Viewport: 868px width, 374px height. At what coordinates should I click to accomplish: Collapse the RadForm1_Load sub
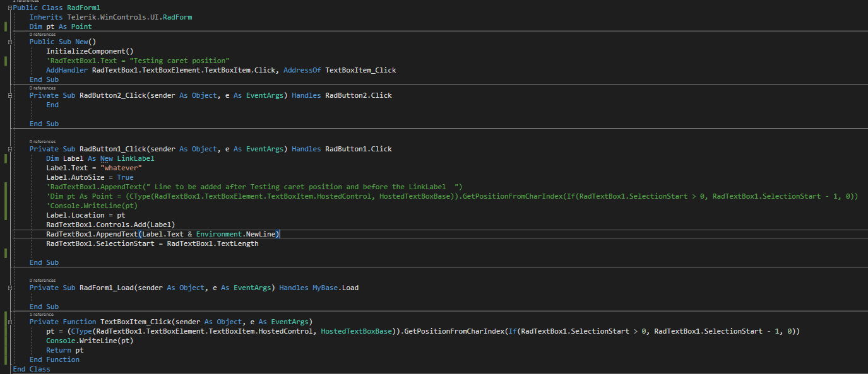[x=9, y=288]
